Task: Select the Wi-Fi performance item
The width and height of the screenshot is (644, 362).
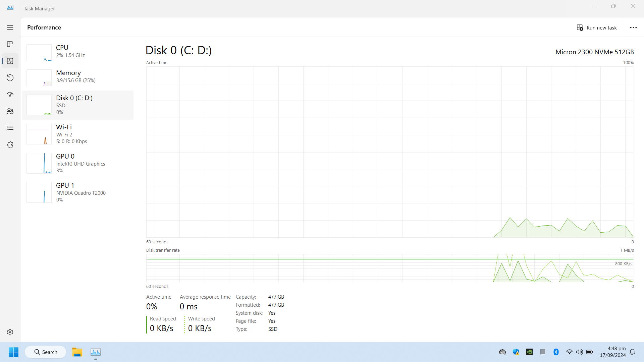Action: (78, 134)
